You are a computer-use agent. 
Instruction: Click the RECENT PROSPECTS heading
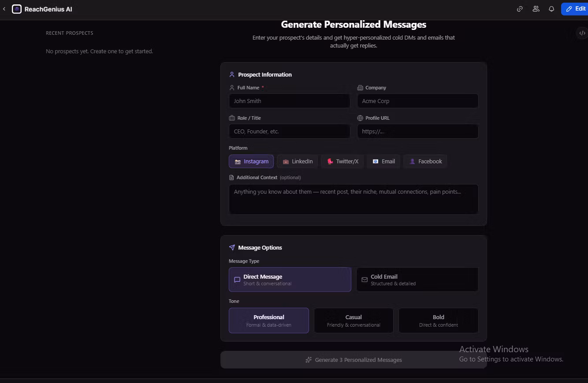(x=70, y=33)
